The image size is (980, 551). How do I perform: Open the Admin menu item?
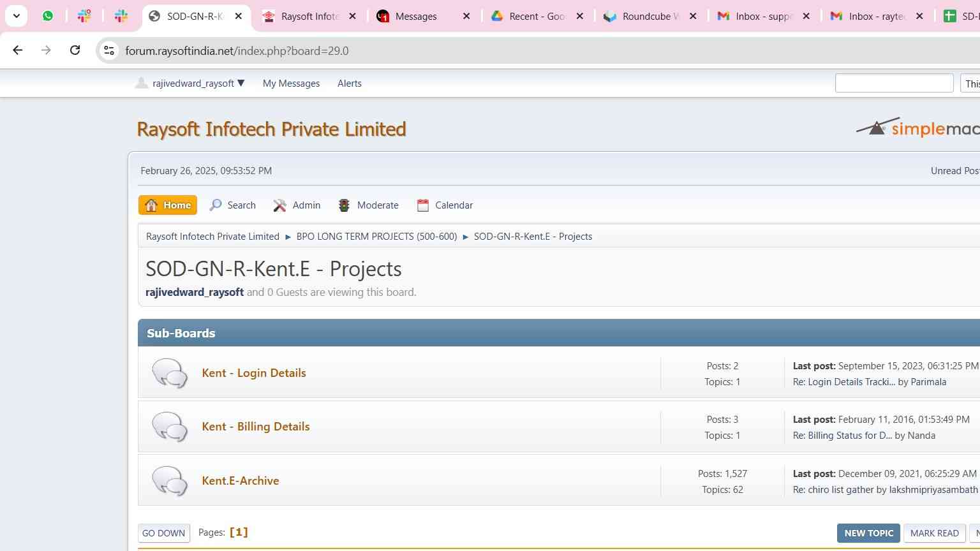(297, 205)
